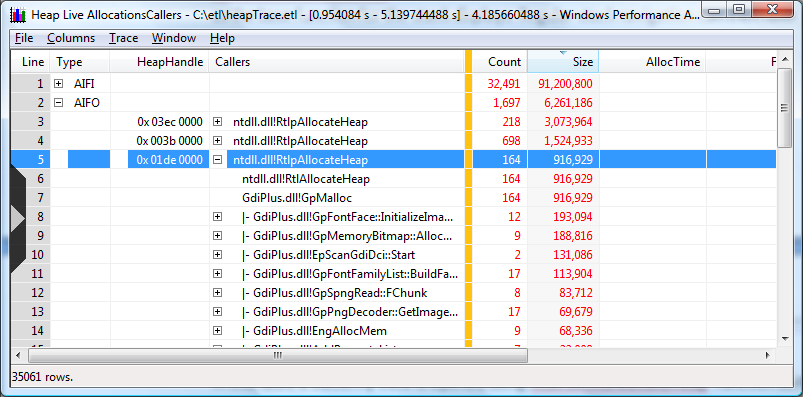Expand the GpFontFamilyList::BuildFa... row
803x397 pixels.
coord(218,274)
